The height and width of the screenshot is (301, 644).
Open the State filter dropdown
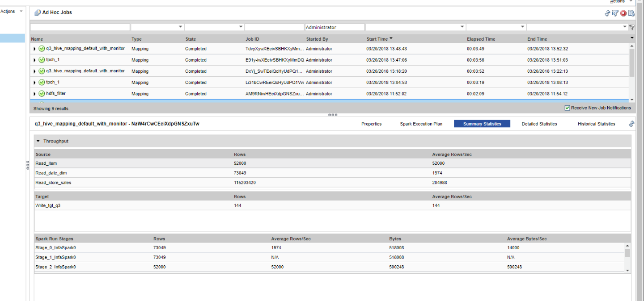coord(241,27)
